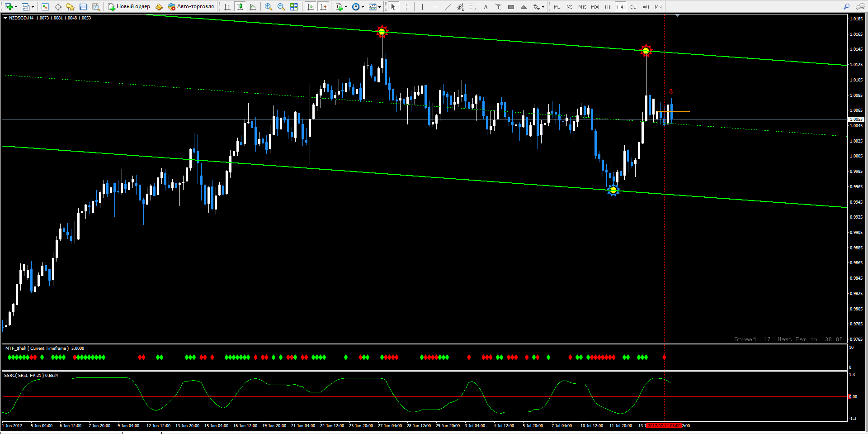Select the triangle shape tool
868x434 pixels.
[x=524, y=7]
